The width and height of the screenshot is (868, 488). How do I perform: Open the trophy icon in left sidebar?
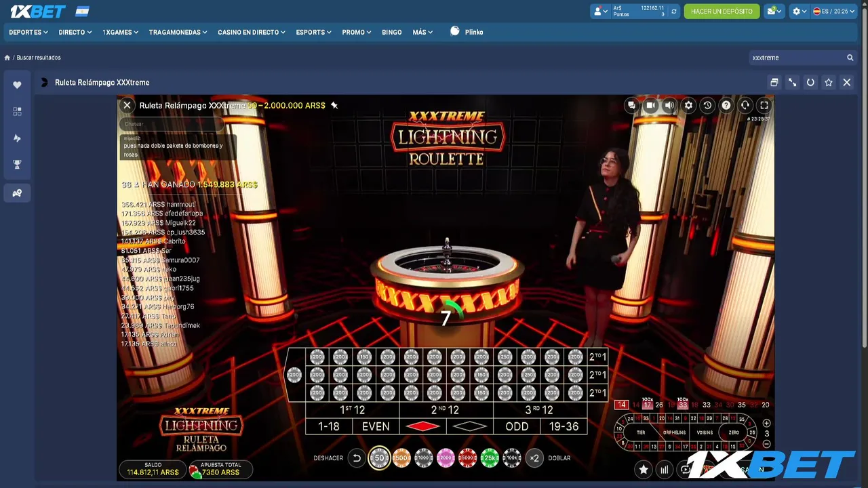tap(17, 165)
